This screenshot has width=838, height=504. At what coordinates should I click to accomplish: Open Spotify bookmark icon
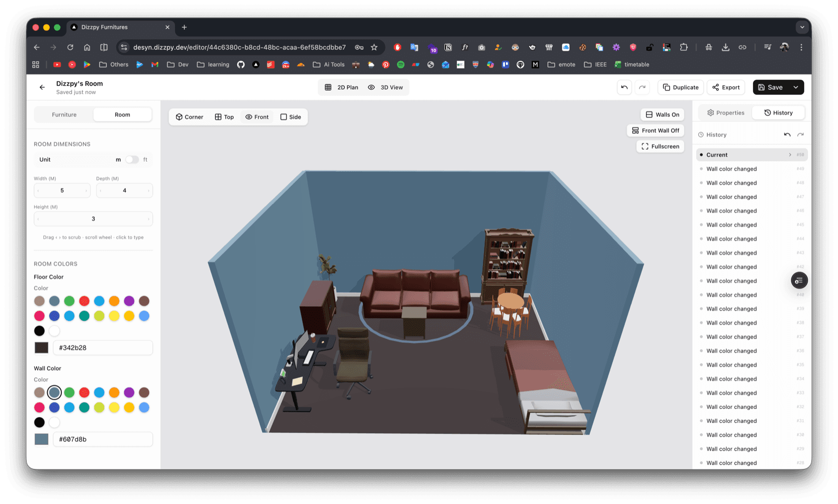click(x=401, y=64)
